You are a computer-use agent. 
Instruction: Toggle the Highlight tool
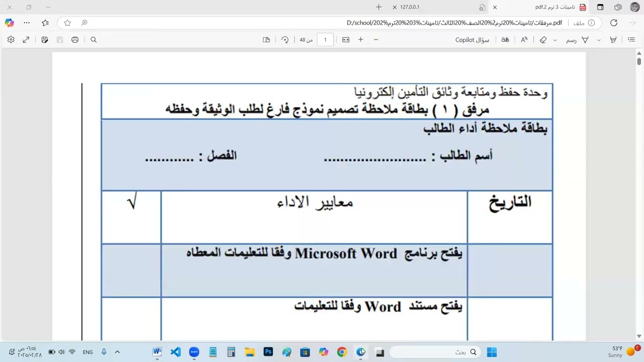pyautogui.click(x=613, y=40)
